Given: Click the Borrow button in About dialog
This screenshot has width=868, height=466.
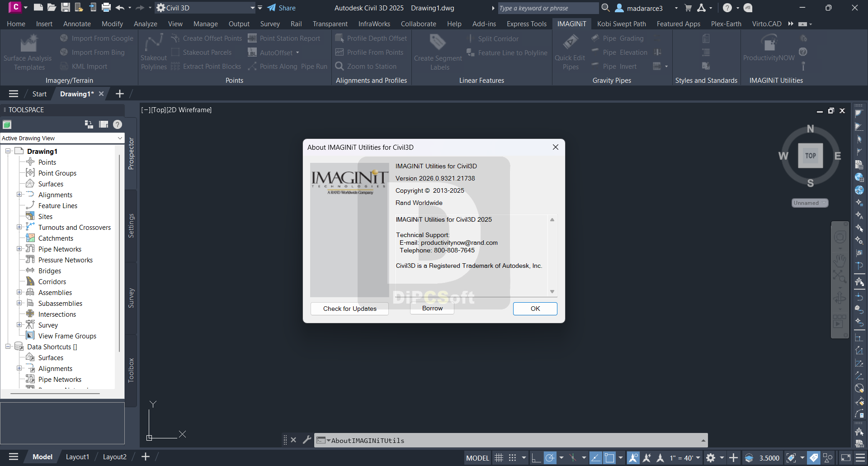Looking at the screenshot, I should 432,308.
